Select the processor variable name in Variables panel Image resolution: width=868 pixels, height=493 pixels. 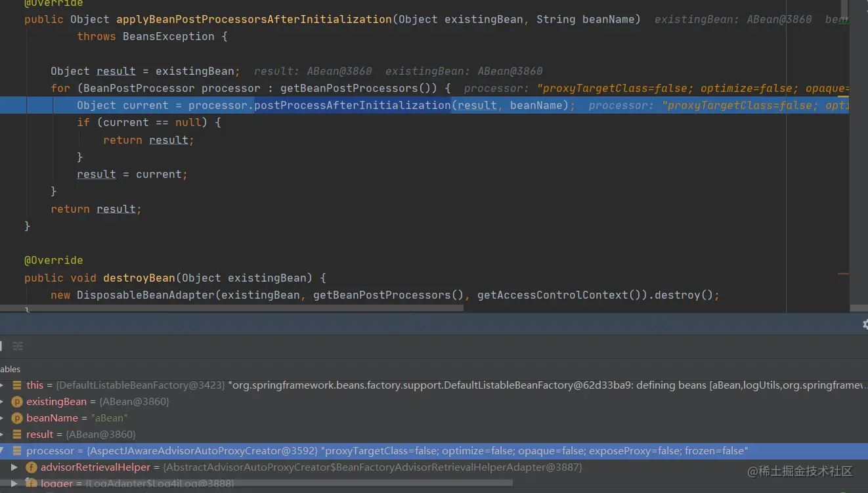coord(51,451)
